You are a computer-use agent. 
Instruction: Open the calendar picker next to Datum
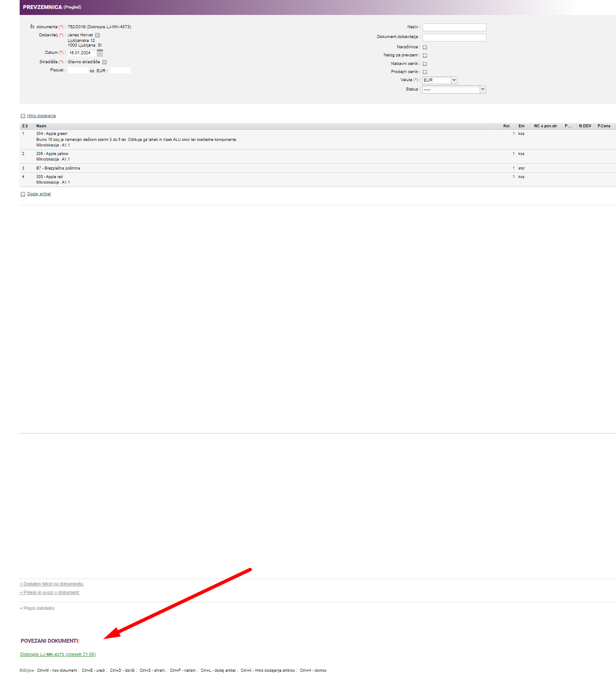point(100,53)
